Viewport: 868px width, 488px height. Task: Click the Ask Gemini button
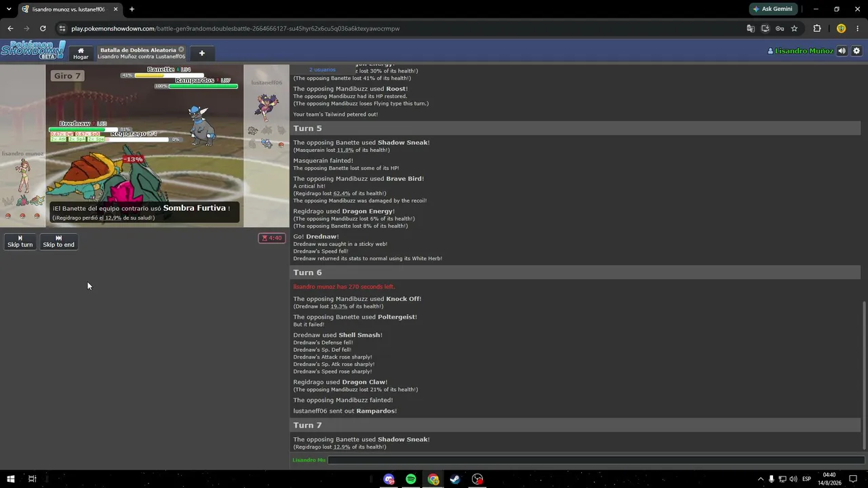pyautogui.click(x=772, y=9)
